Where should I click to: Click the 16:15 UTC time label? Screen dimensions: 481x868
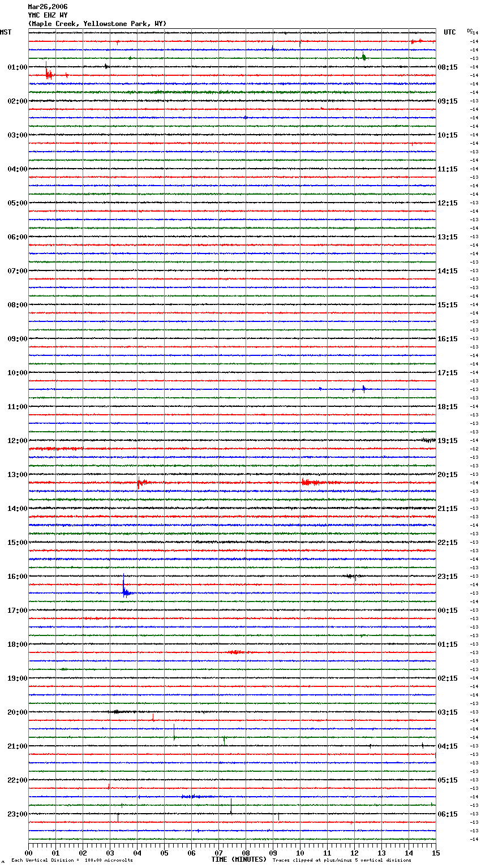448,339
